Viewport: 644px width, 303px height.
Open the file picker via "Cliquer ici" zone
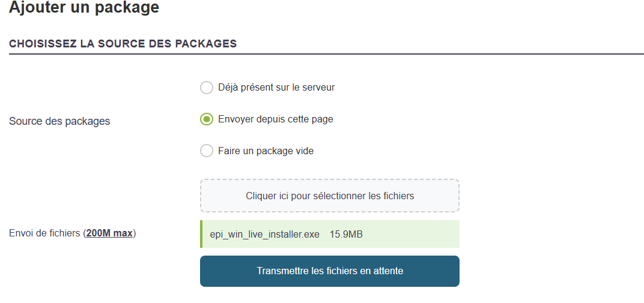[x=330, y=196]
